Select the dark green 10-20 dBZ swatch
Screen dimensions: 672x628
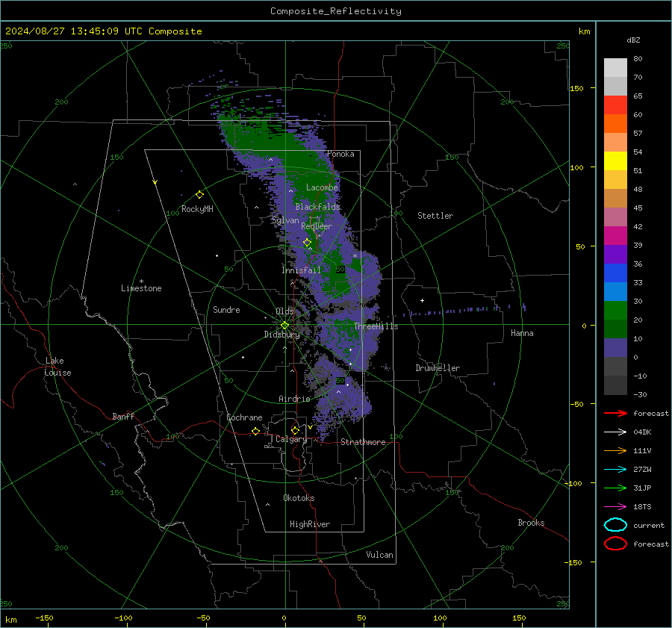pyautogui.click(x=615, y=329)
